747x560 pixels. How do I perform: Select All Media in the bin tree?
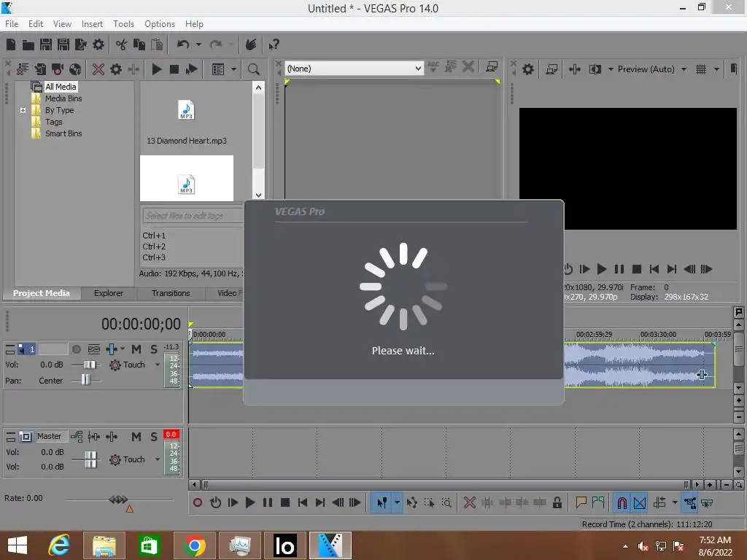(61, 87)
